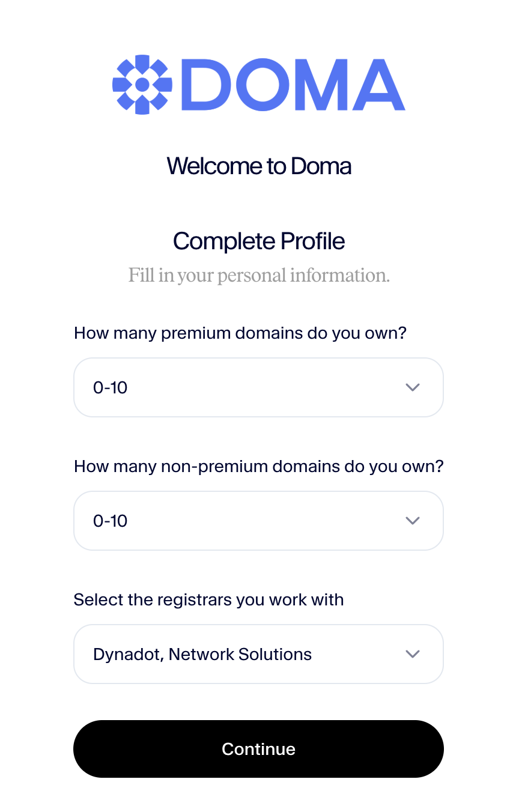This screenshot has width=513, height=812.
Task: Click the center dot of the Doma logo
Action: 142,85
